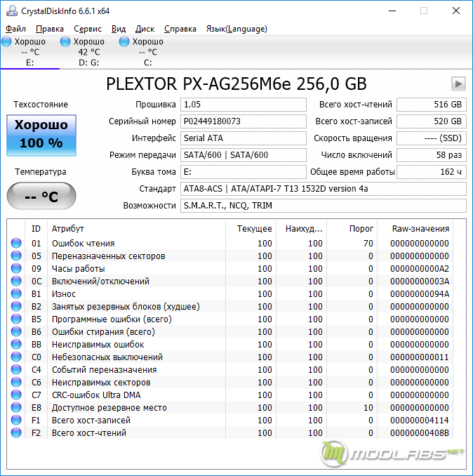Click the Хорошо 100 % health status button
Screen dimensions: 473x476
pos(41,135)
